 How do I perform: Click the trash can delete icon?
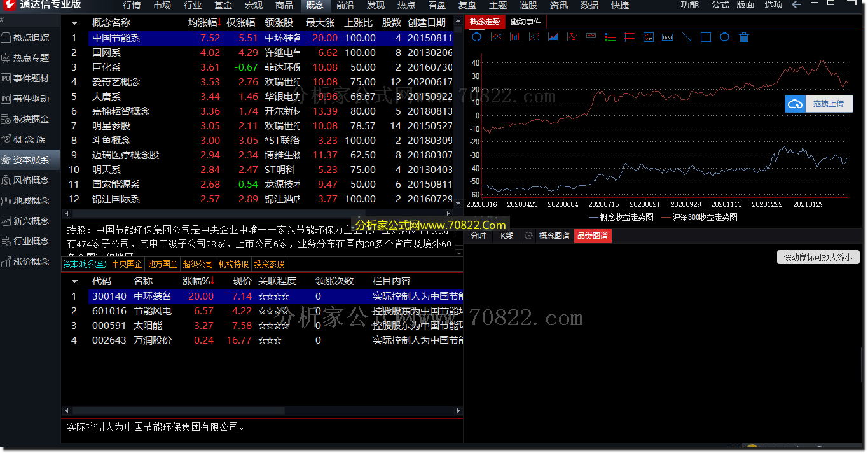click(744, 38)
